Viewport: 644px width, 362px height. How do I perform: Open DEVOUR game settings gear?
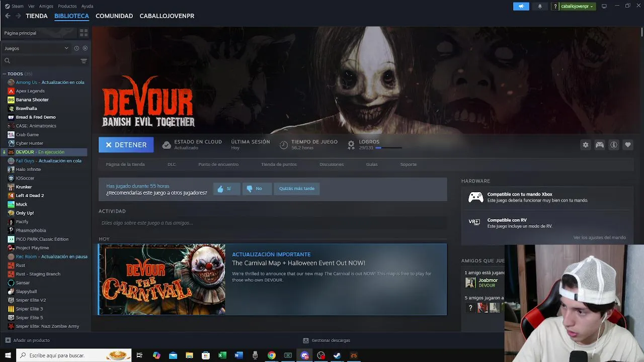tap(585, 145)
